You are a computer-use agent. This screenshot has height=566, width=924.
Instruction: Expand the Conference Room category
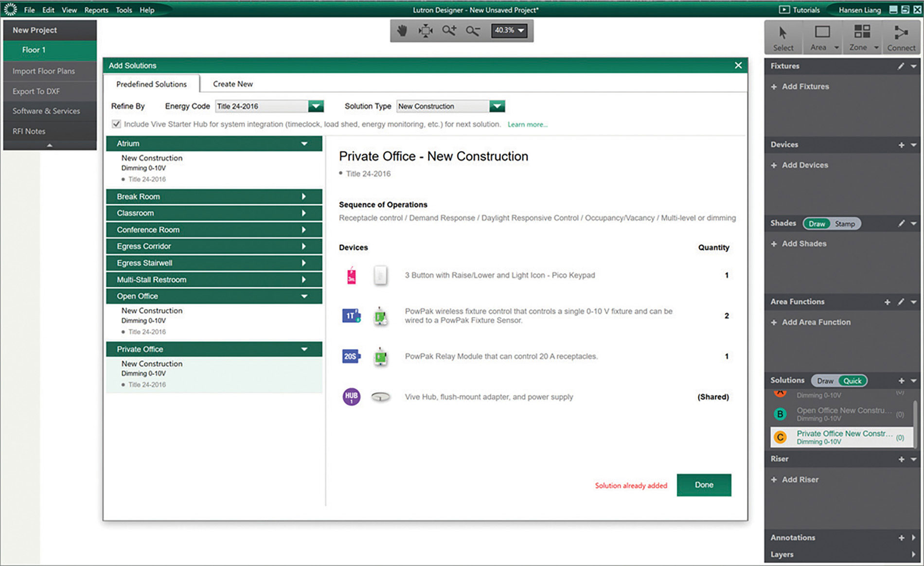[214, 230]
